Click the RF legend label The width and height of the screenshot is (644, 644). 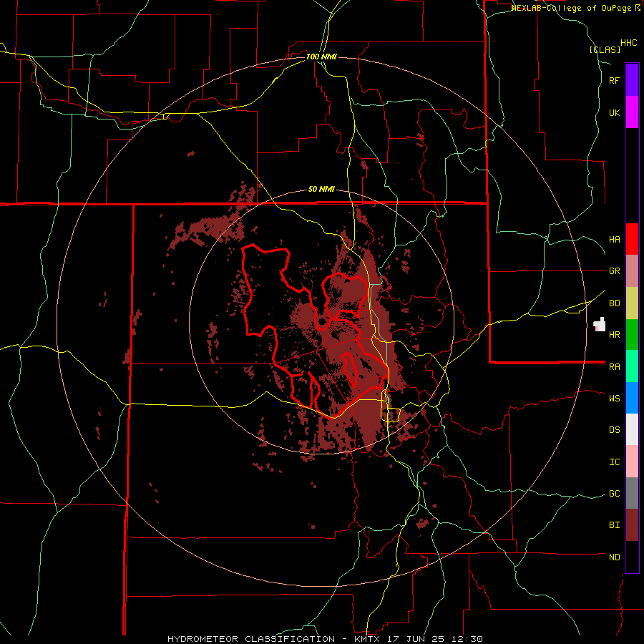(x=615, y=80)
